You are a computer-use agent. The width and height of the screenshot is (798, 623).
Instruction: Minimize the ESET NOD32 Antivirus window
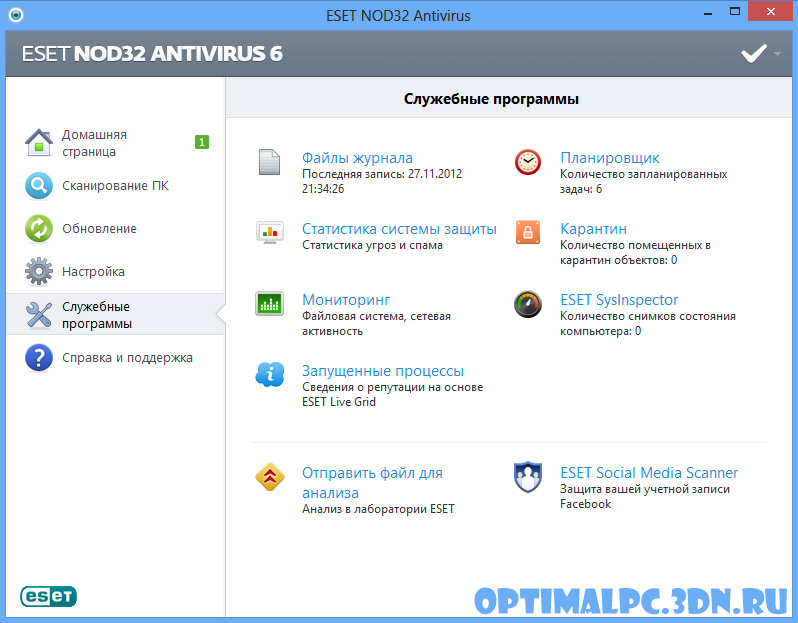click(x=707, y=12)
